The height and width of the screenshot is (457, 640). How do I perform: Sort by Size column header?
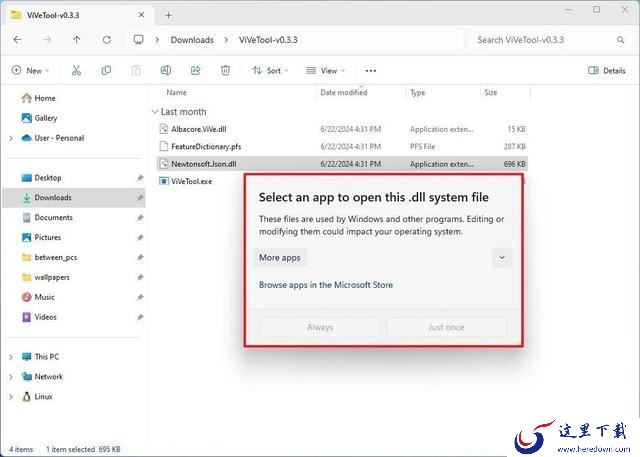click(491, 93)
